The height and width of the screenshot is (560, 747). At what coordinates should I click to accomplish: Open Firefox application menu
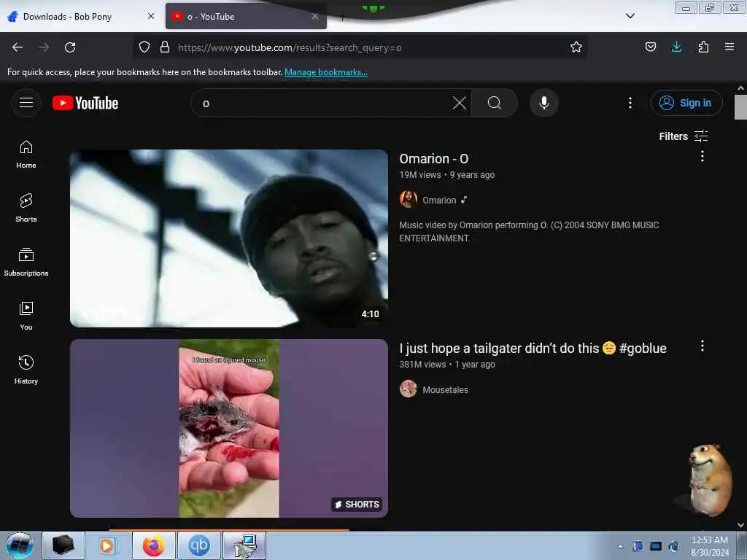(729, 47)
